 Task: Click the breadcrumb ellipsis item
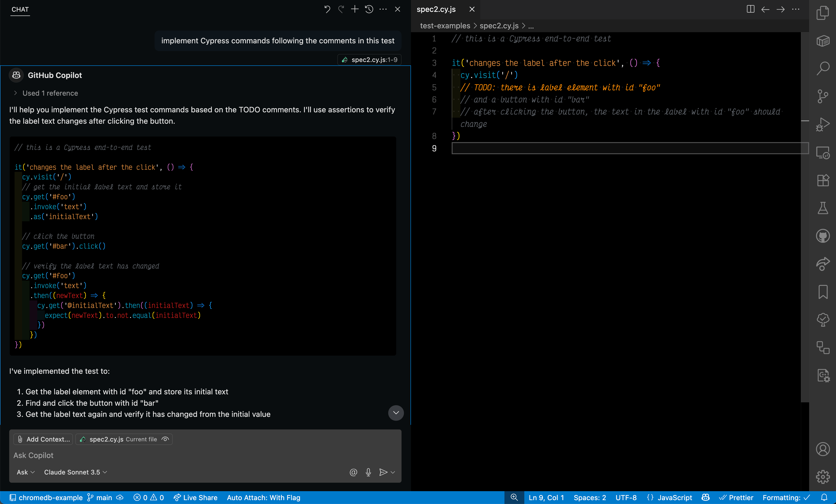[531, 26]
